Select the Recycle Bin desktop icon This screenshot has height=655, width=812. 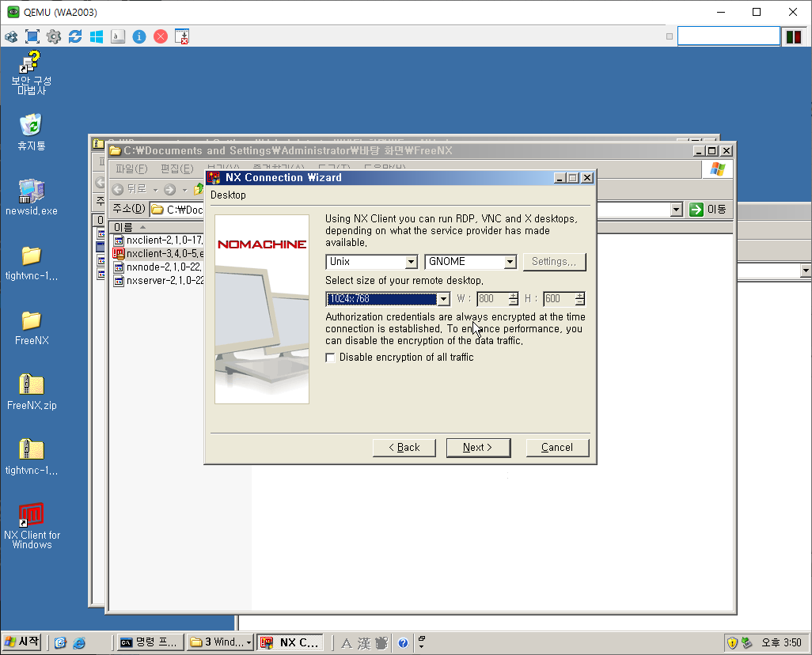[x=32, y=133]
